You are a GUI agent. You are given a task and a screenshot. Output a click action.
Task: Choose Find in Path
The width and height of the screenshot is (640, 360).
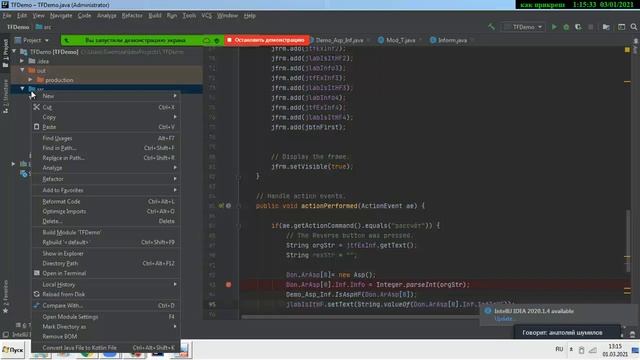click(x=106, y=148)
